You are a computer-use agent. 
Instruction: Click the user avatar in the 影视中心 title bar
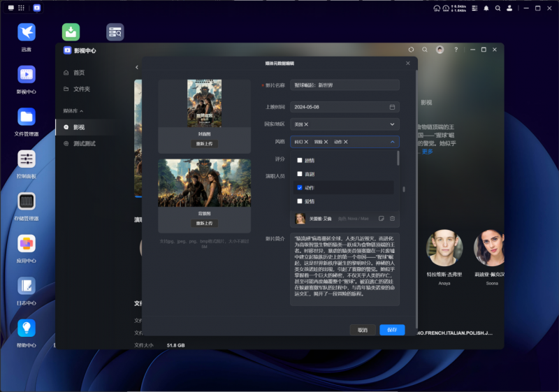pos(440,50)
